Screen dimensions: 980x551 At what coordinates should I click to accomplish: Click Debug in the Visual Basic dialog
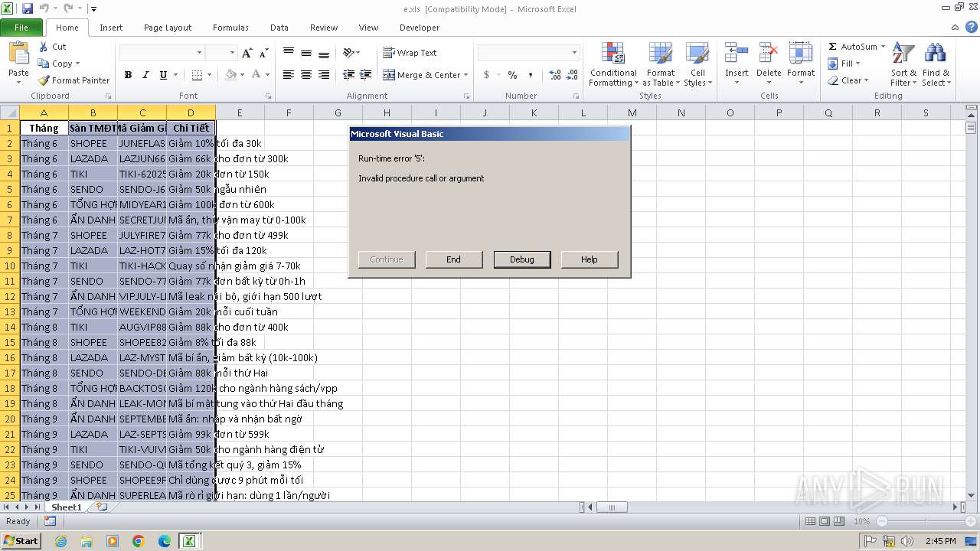pyautogui.click(x=522, y=259)
